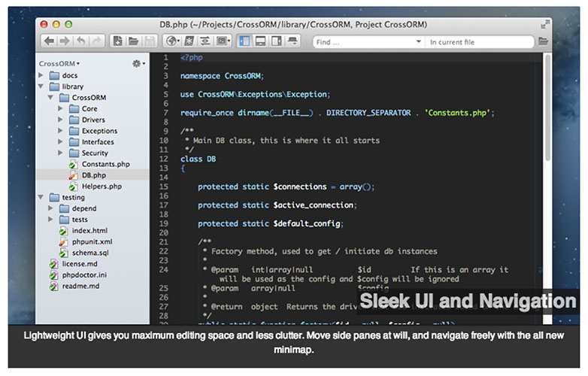The height and width of the screenshot is (376, 588).
Task: Place cursor on 'namespace CrossORM;' line
Action: pyautogui.click(x=222, y=76)
